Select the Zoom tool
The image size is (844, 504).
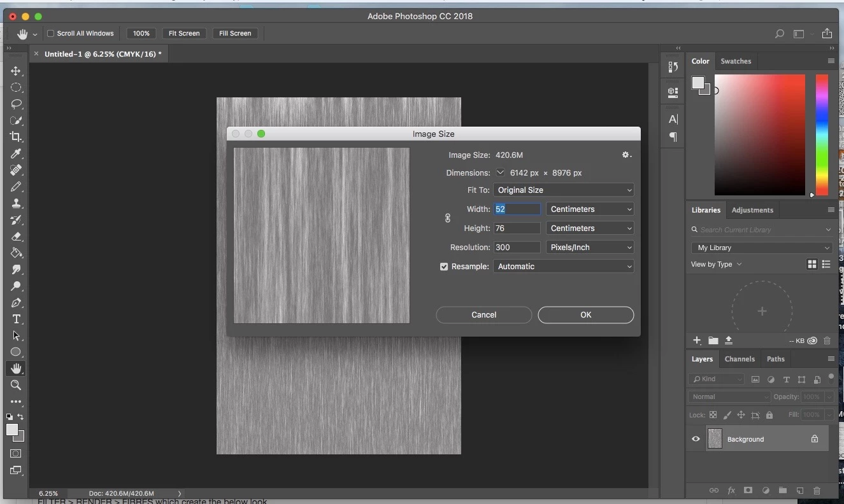click(x=16, y=385)
